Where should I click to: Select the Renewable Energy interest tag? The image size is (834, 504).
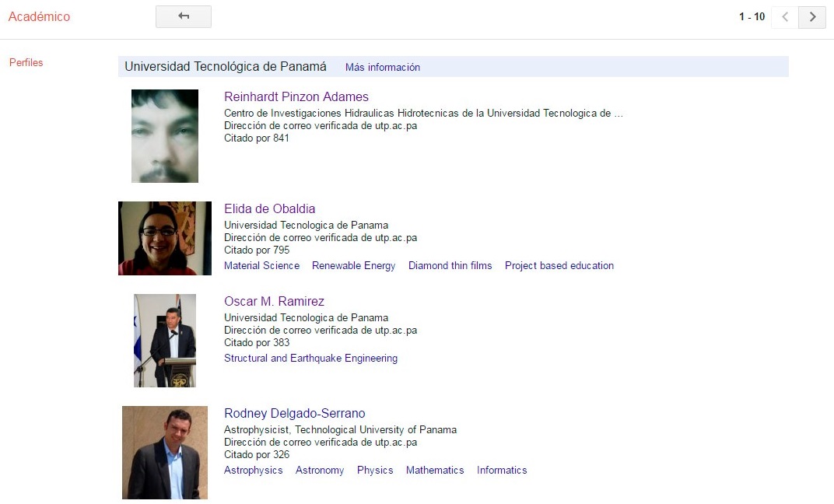click(x=354, y=266)
